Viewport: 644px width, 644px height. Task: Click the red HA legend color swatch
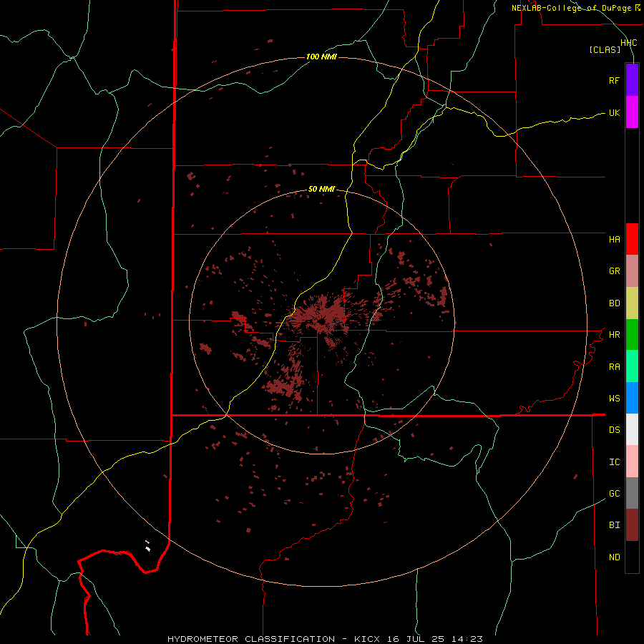click(632, 239)
